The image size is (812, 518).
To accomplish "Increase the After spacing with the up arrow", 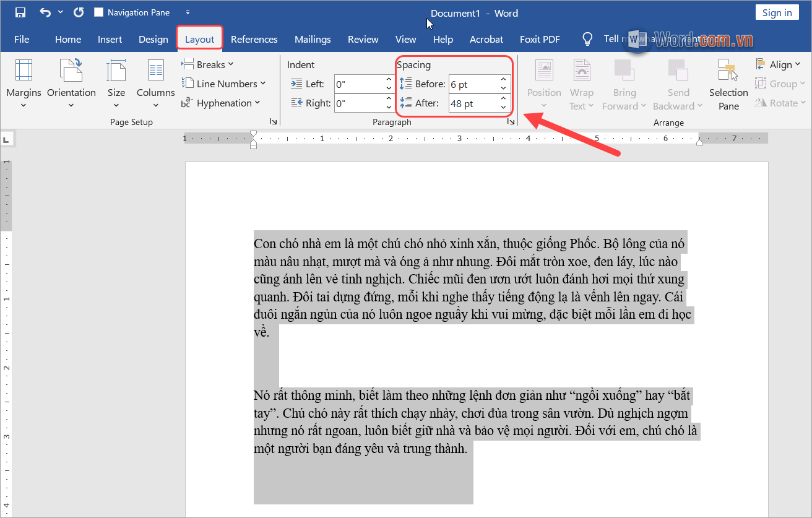I will click(503, 100).
